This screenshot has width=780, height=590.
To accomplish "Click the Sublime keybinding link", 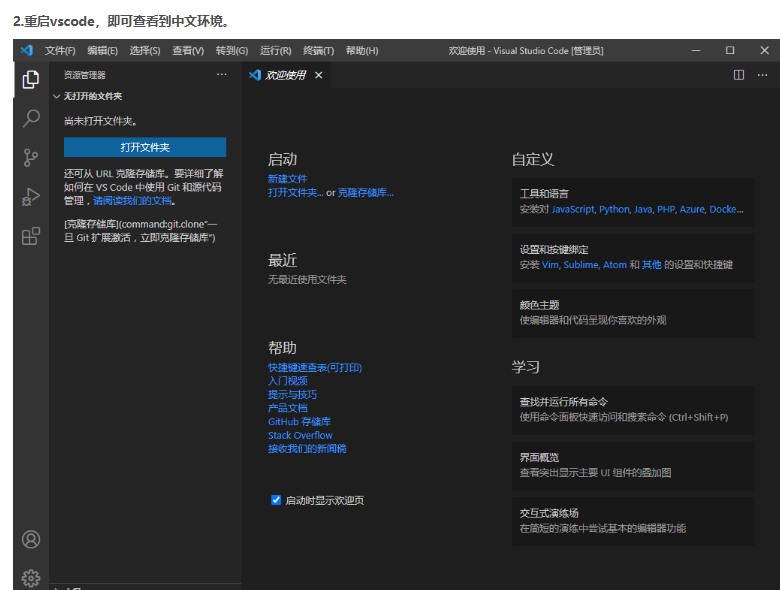I will point(581,265).
